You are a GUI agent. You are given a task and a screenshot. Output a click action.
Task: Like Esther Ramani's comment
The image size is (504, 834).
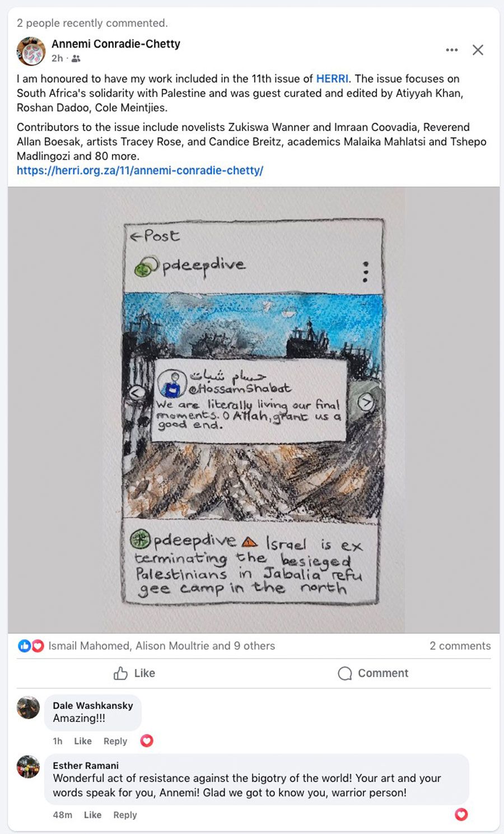point(92,815)
